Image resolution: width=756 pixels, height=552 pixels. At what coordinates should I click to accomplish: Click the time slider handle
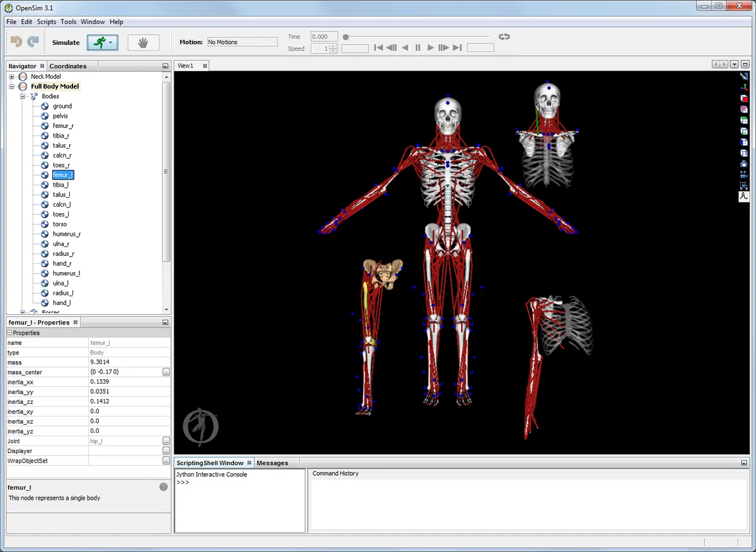[x=346, y=37]
